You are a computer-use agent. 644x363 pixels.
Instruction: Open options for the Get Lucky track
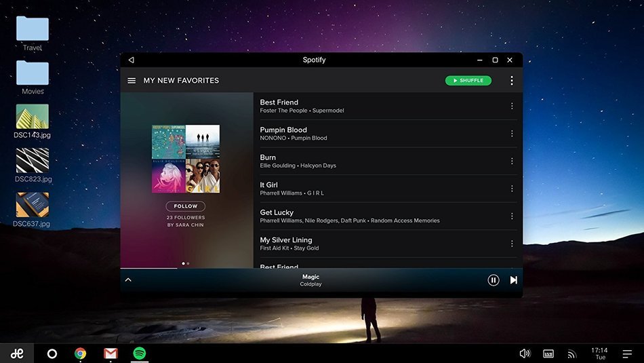[512, 216]
